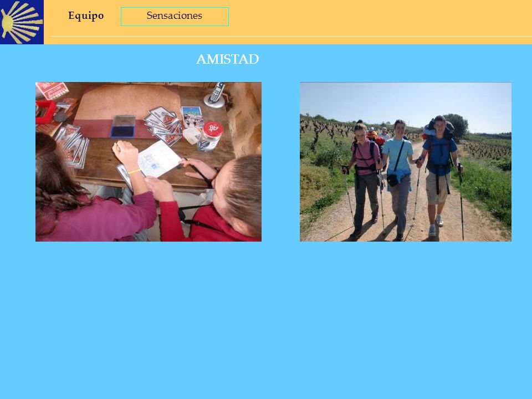Click the fanned stack of cards beside the postcard
This screenshot has width=532, height=399.
click(x=163, y=125)
